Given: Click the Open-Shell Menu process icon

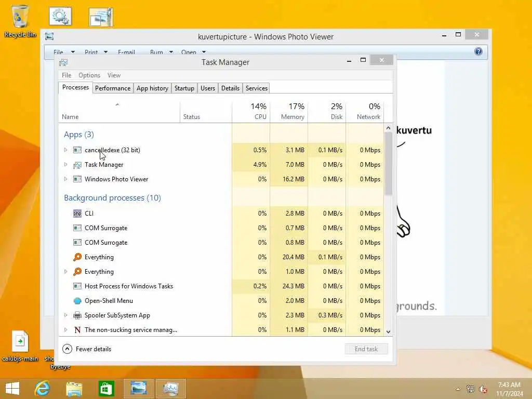Looking at the screenshot, I should [x=77, y=301].
